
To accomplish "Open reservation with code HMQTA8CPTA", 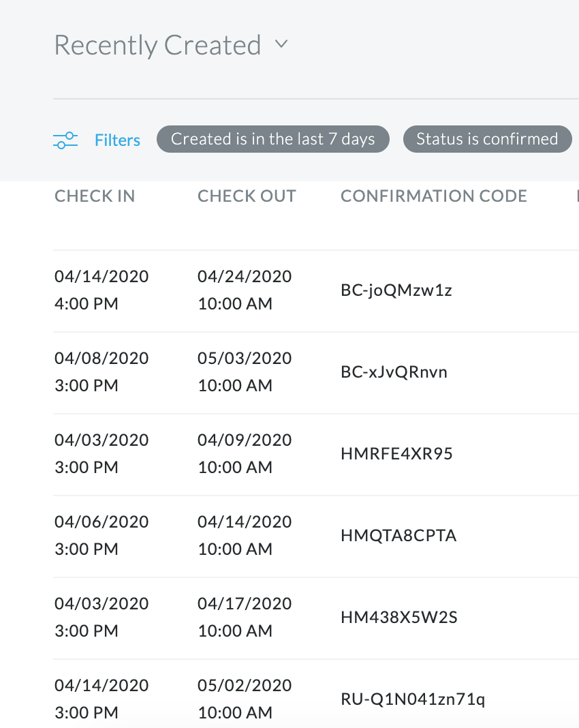I will [x=398, y=535].
